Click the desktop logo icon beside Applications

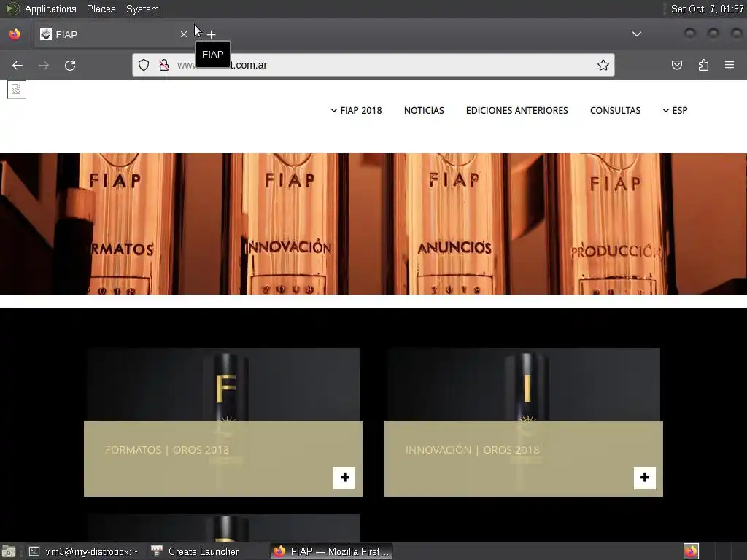12,9
